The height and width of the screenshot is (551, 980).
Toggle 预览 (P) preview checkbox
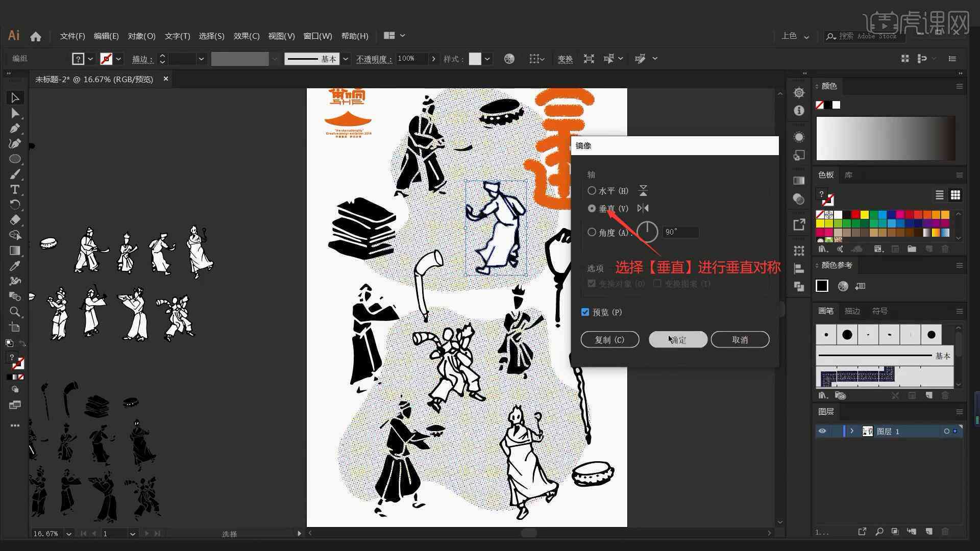click(585, 312)
